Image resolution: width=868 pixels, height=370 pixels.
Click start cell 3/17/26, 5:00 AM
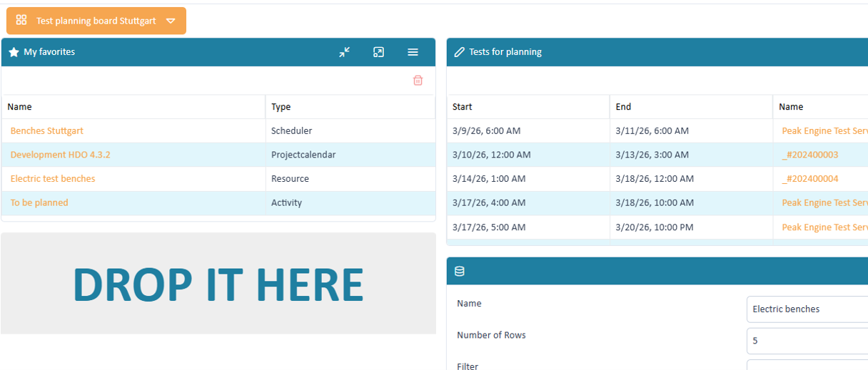coord(528,227)
